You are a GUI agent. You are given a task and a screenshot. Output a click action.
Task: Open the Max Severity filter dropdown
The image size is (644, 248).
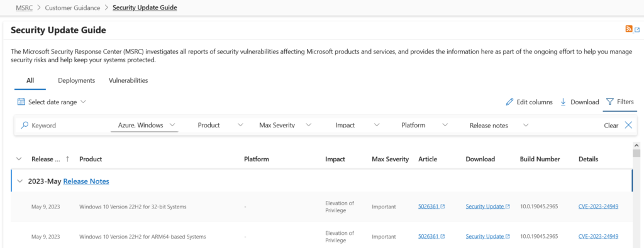(x=286, y=125)
